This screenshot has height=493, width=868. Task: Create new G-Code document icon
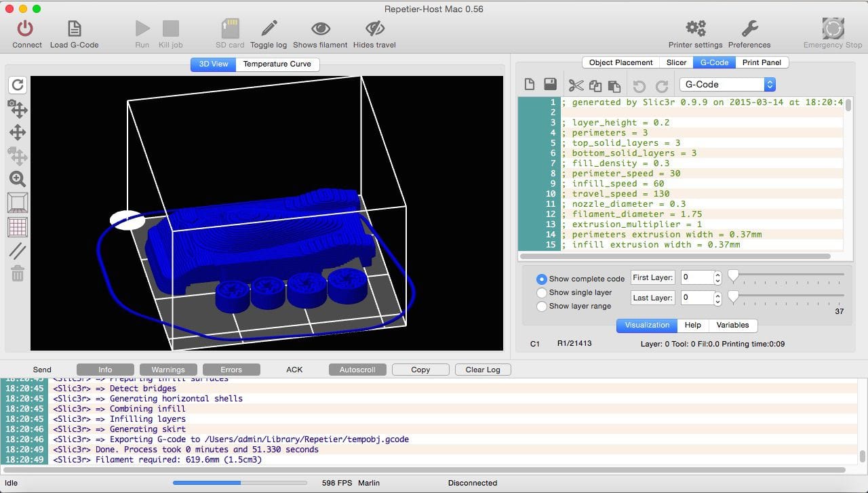(530, 85)
